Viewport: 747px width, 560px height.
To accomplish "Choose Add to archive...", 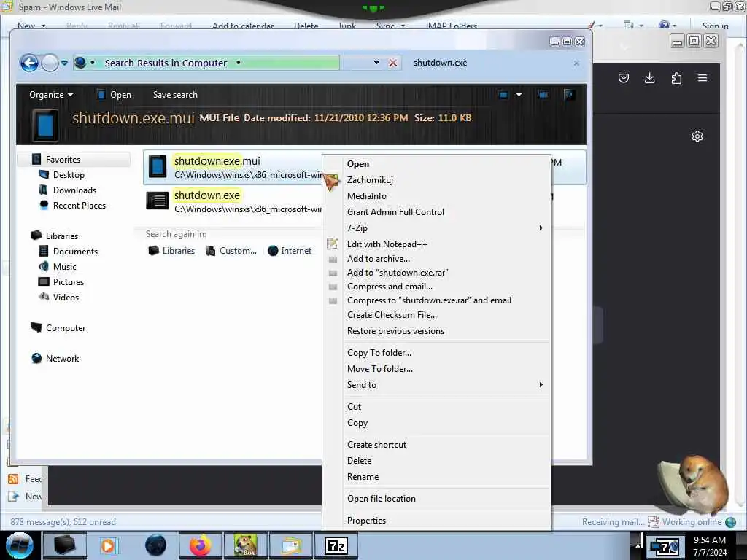I will pos(437,259).
